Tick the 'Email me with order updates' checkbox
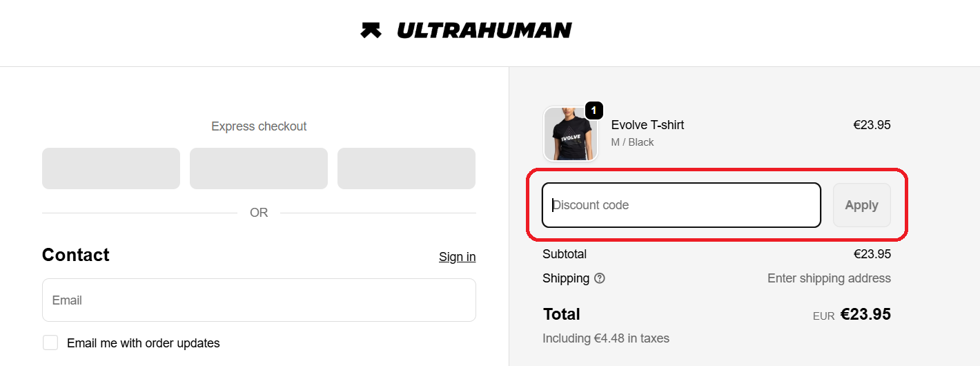 click(x=50, y=343)
